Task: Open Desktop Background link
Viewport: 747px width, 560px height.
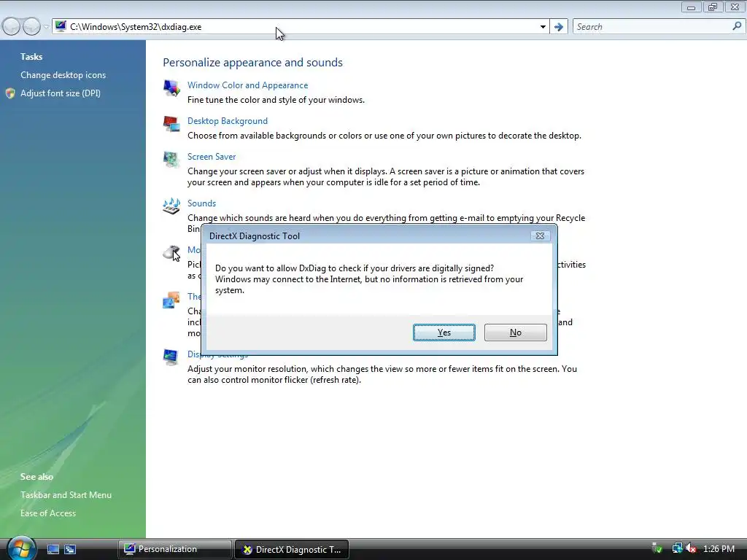Action: tap(228, 121)
